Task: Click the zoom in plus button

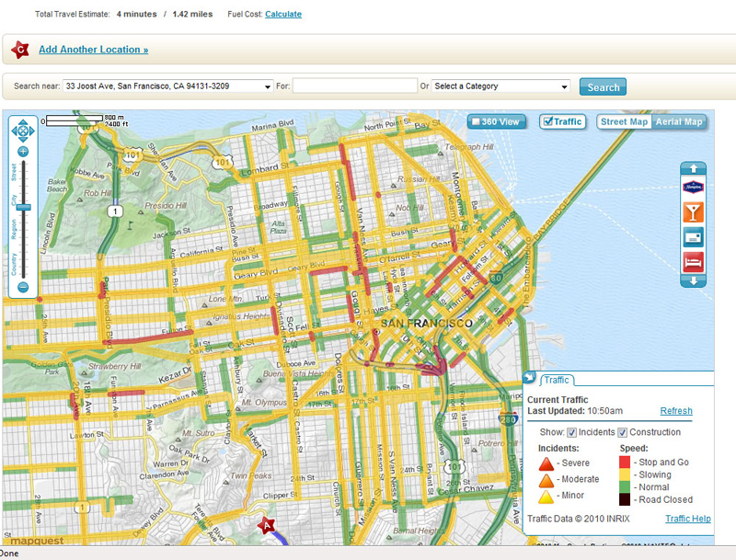Action: (x=23, y=152)
